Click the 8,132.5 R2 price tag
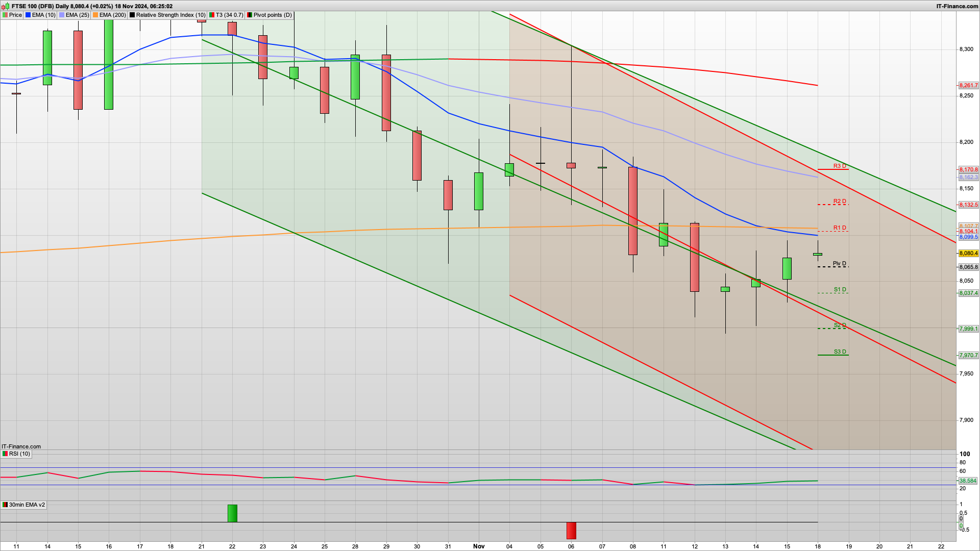 click(x=968, y=205)
